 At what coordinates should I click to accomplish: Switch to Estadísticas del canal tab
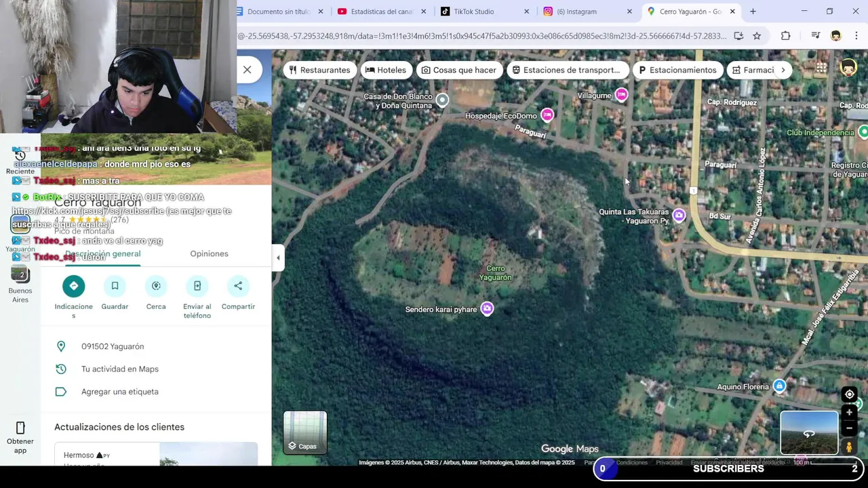(381, 12)
